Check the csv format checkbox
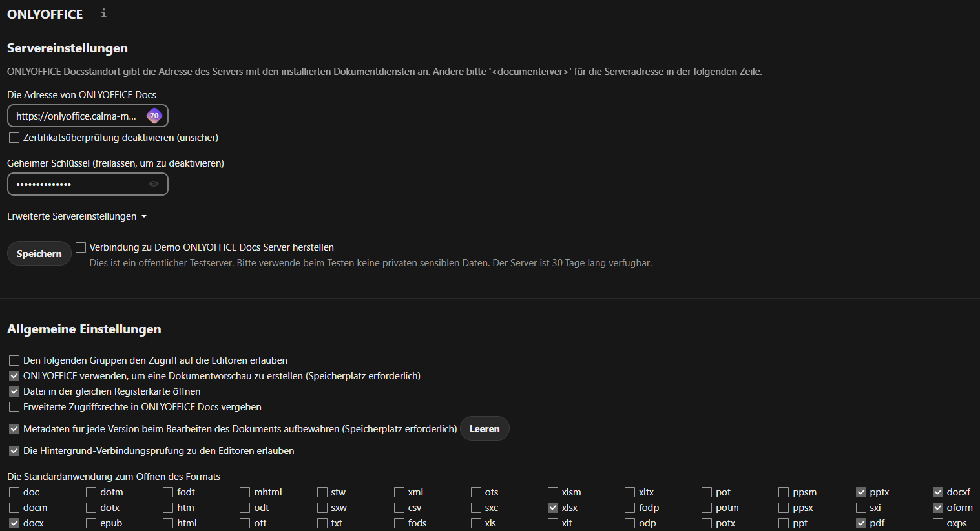 (x=399, y=508)
